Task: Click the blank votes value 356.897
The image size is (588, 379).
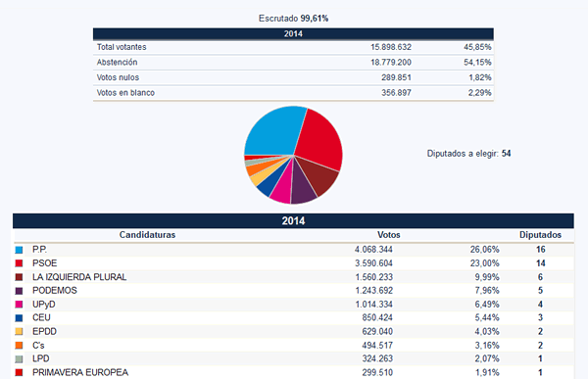Action: tap(396, 93)
